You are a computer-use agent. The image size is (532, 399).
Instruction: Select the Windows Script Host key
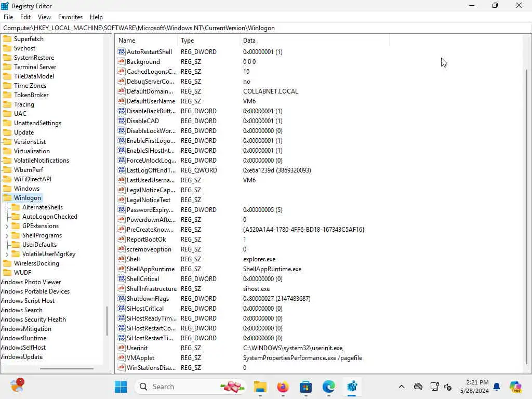point(28,301)
